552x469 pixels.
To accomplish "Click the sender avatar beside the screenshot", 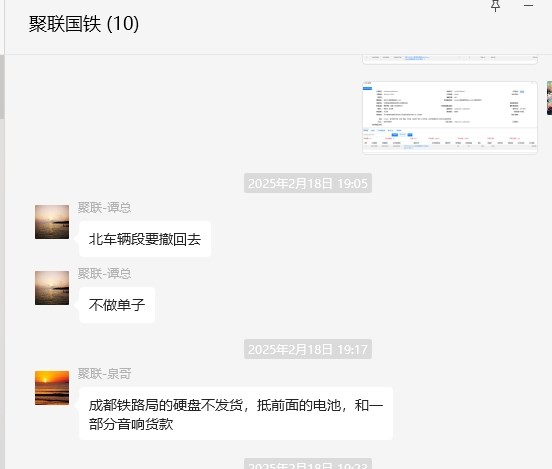I will tap(549, 98).
